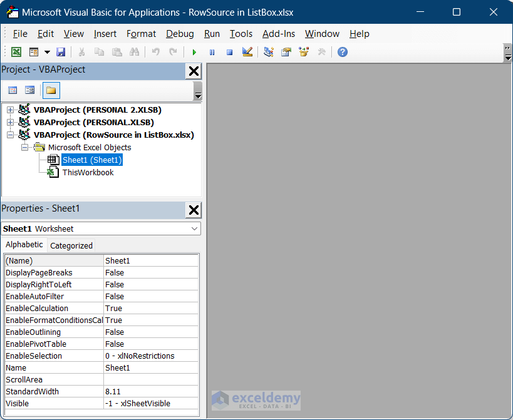Open the File menu
This screenshot has height=420, width=513.
[x=20, y=34]
